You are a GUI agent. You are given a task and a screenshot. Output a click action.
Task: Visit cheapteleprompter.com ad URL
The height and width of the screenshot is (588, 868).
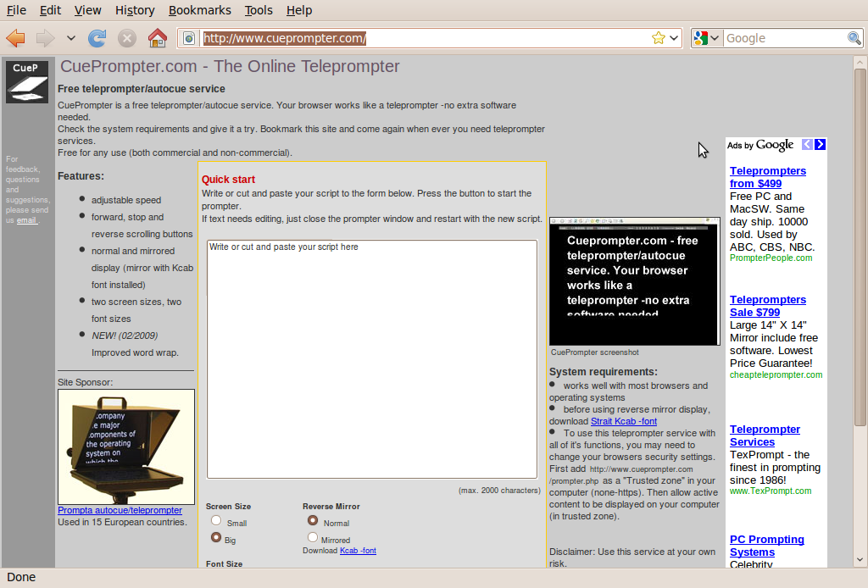click(x=776, y=374)
